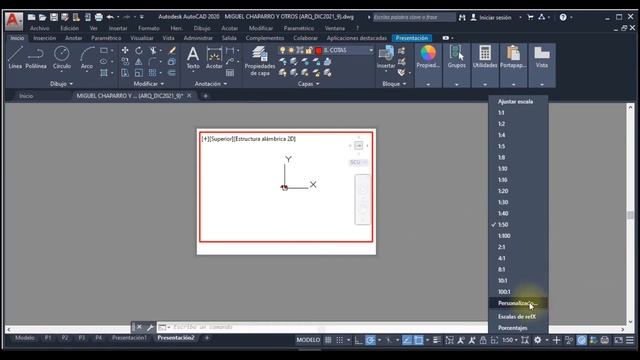Viewport: 640px width, 360px height.
Task: Close the MIGUEL CHAPARRO drawing tab
Action: 189,96
